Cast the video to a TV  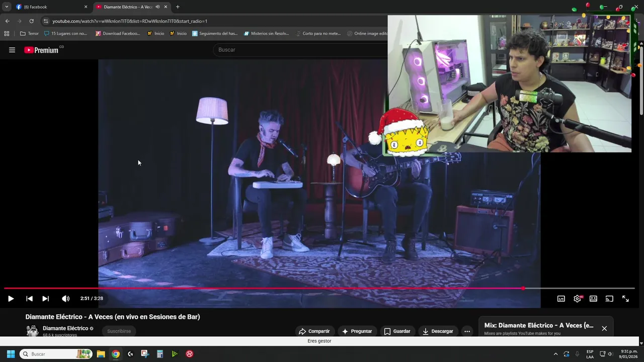(609, 299)
